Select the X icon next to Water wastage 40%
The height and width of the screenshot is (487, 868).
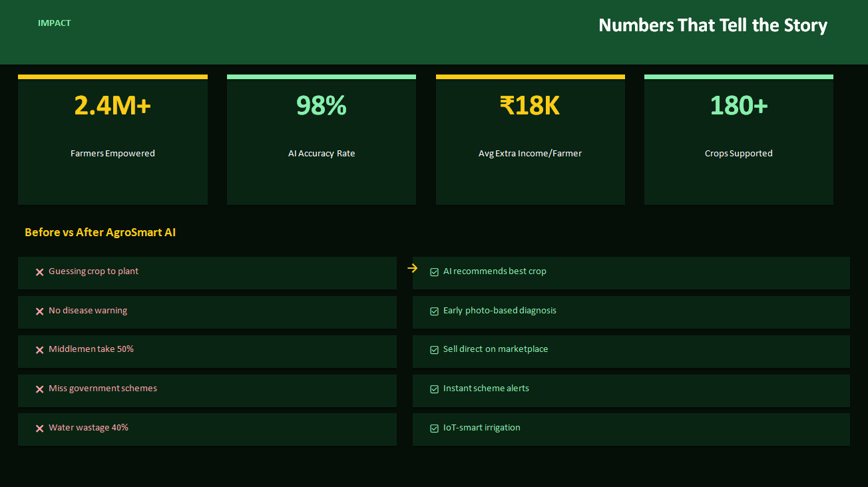pos(40,428)
